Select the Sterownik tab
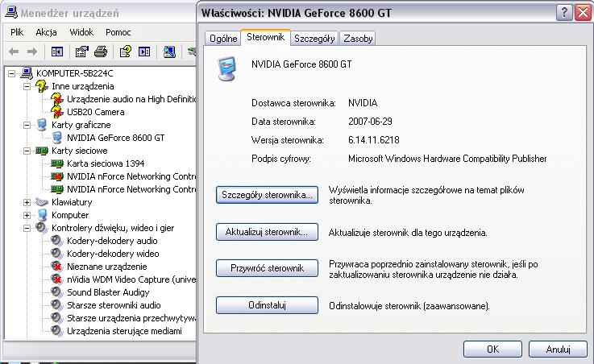The width and height of the screenshot is (594, 364). click(x=265, y=37)
